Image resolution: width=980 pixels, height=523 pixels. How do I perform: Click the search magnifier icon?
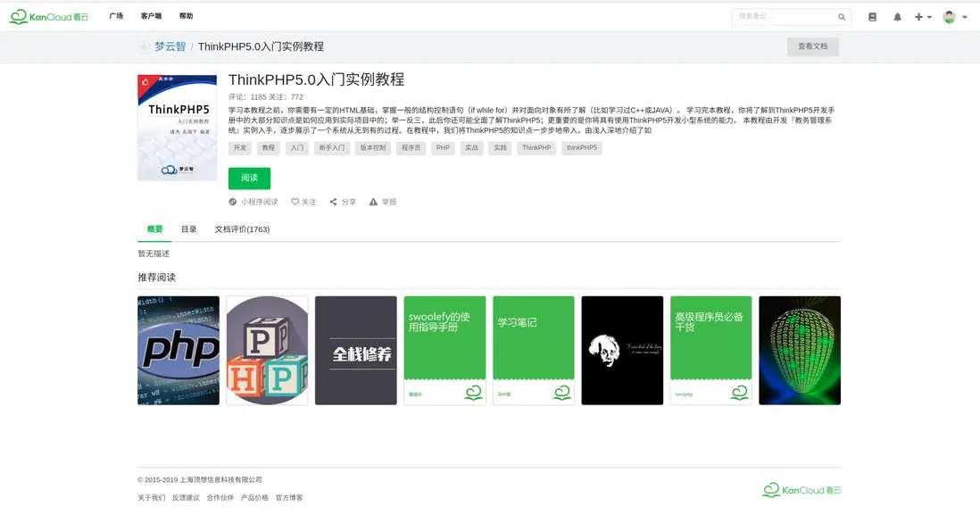pos(842,18)
